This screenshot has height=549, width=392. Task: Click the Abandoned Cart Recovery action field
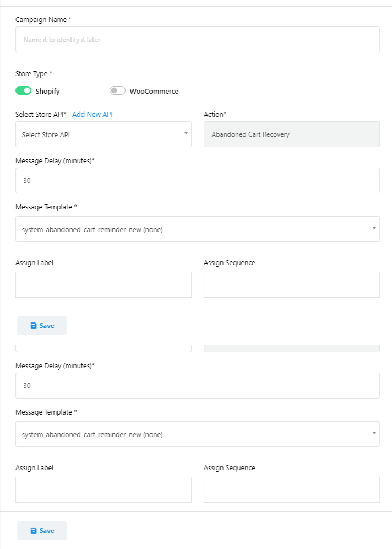click(x=291, y=134)
